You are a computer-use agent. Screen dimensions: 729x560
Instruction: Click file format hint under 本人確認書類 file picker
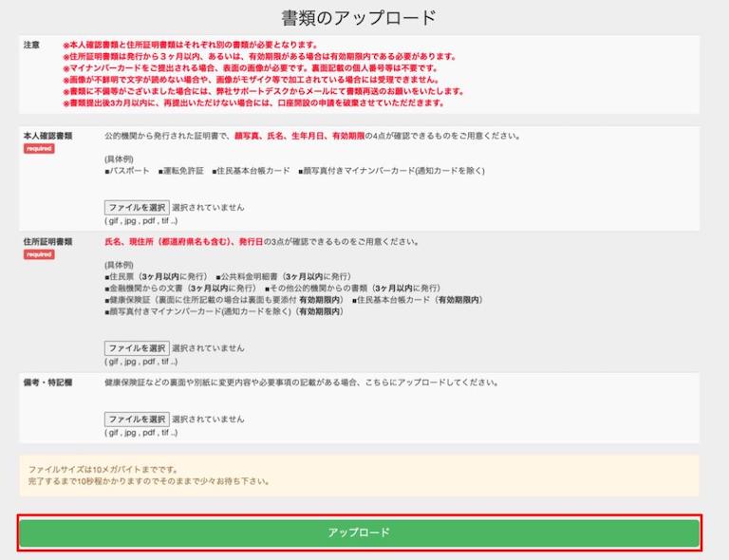(x=140, y=220)
